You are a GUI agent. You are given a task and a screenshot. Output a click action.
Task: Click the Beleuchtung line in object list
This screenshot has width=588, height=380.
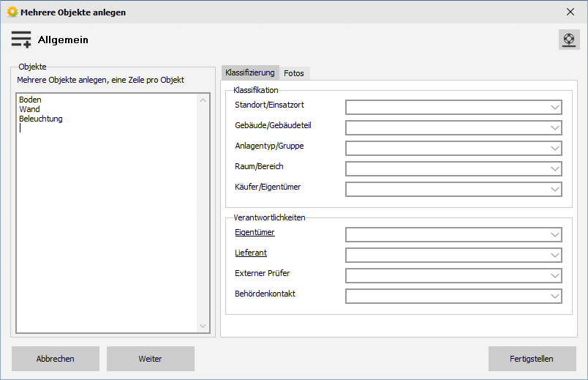[41, 119]
